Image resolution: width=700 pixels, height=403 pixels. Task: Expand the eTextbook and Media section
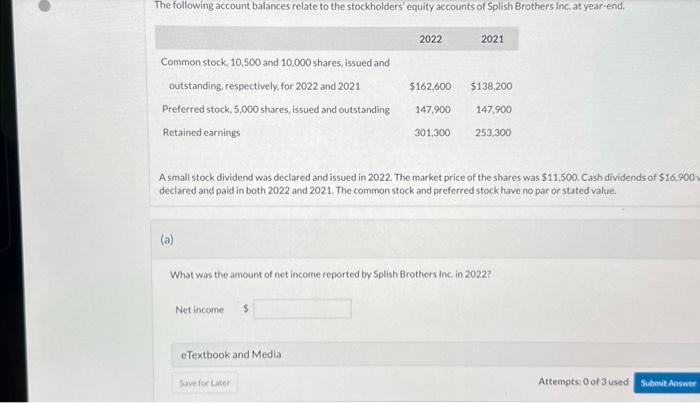(435, 354)
